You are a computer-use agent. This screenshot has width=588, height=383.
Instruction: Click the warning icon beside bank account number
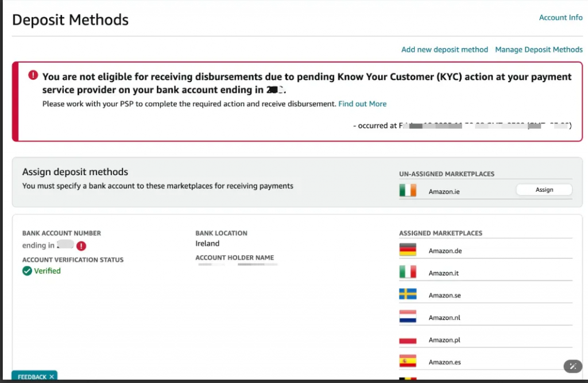[x=81, y=246]
